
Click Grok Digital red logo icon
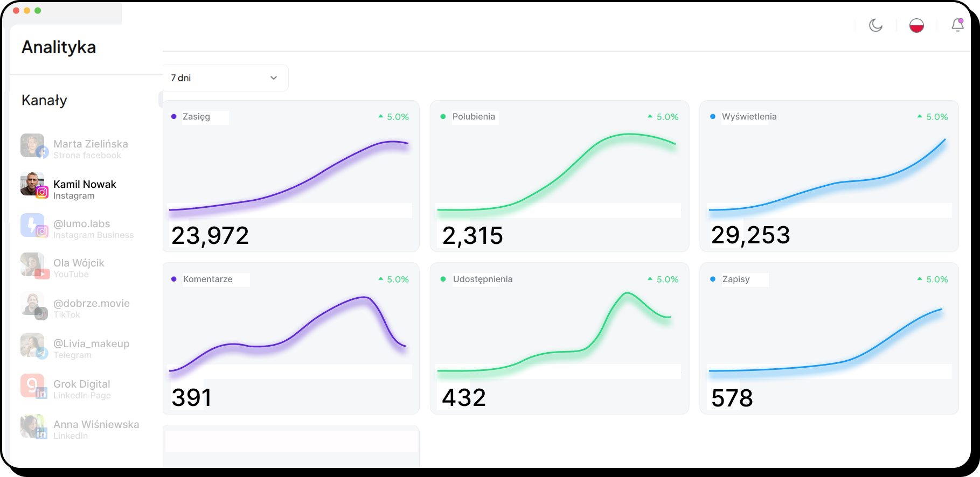[x=32, y=385]
